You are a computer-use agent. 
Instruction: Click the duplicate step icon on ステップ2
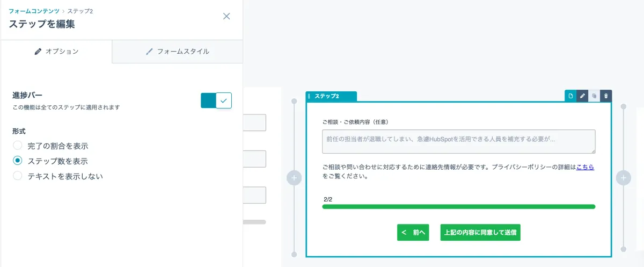coord(594,96)
